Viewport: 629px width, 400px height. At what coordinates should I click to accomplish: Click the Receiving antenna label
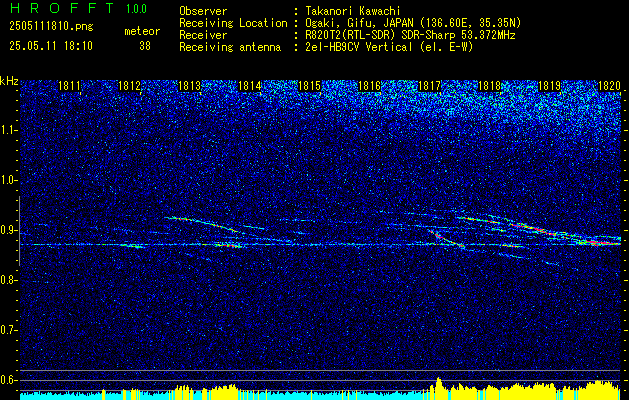[x=230, y=47]
